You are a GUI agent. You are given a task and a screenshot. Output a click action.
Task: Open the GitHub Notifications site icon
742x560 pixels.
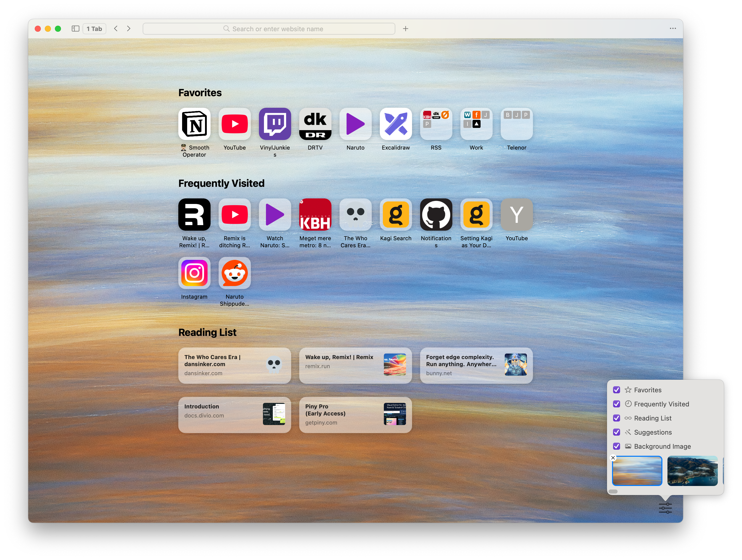pos(436,215)
